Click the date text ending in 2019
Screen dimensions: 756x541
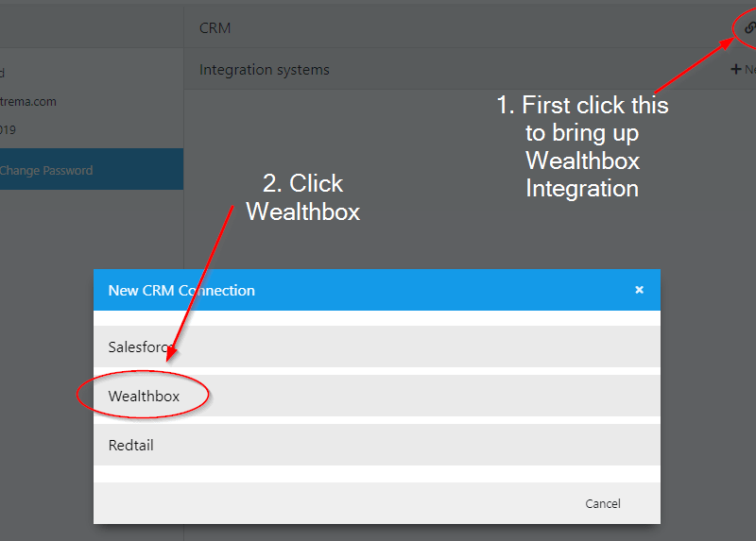pyautogui.click(x=8, y=129)
